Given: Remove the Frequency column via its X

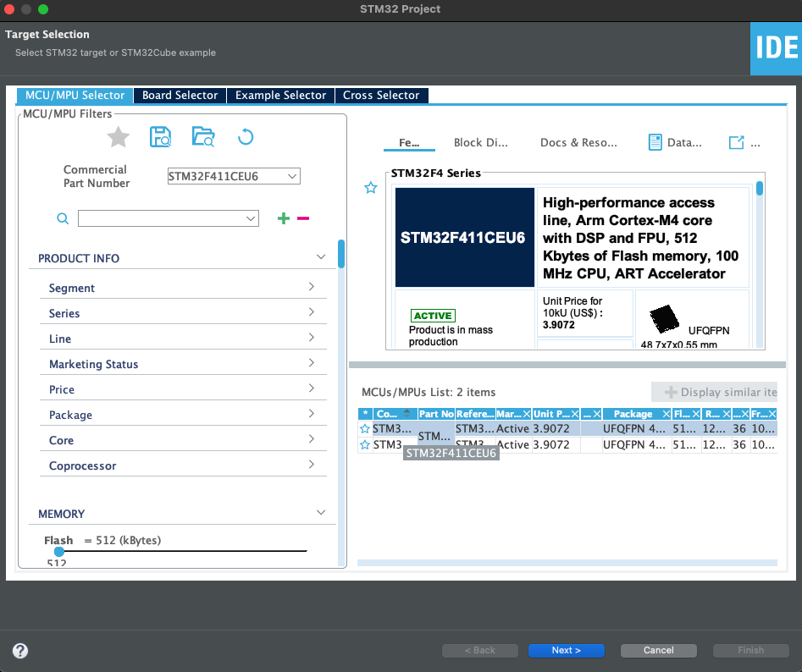Looking at the screenshot, I should point(772,414).
